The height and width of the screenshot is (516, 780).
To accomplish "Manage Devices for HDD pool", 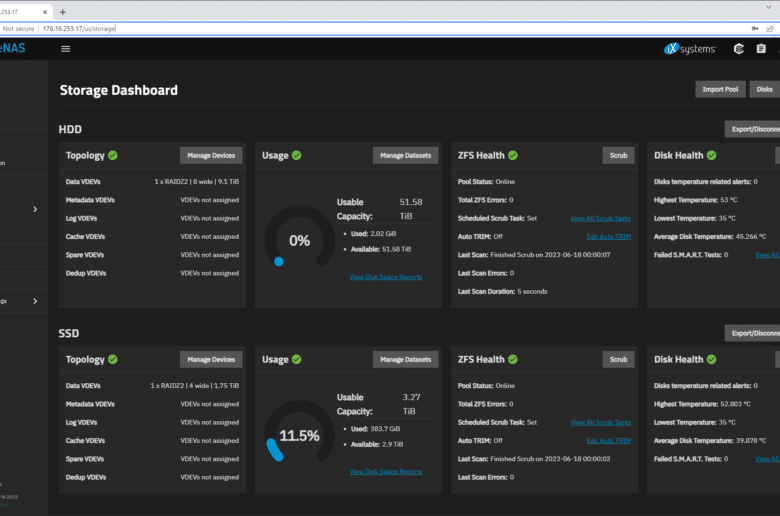I will click(211, 155).
